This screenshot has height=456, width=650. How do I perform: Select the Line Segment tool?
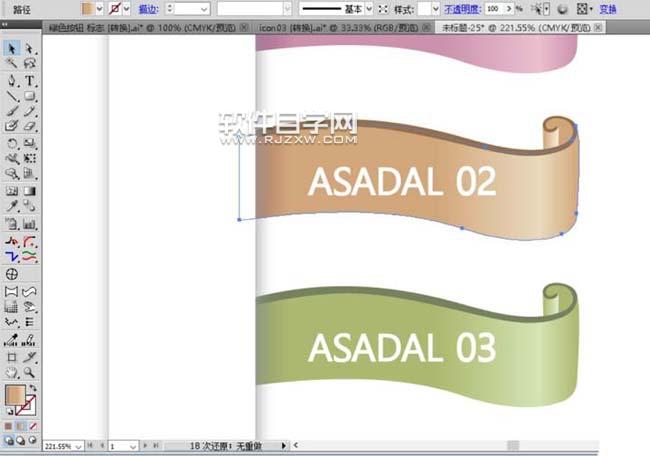12,96
